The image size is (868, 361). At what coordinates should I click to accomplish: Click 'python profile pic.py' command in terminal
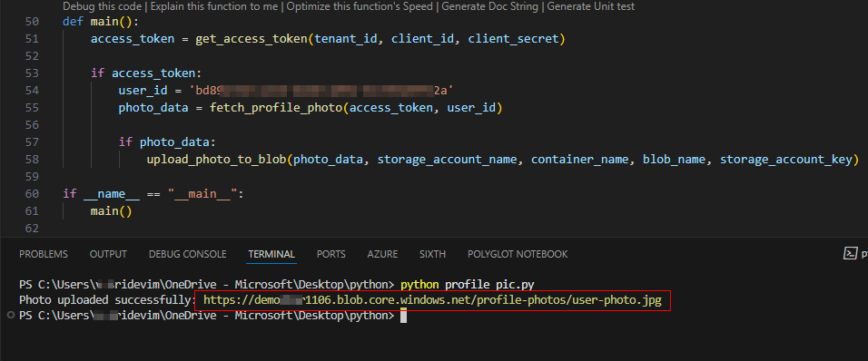[468, 285]
